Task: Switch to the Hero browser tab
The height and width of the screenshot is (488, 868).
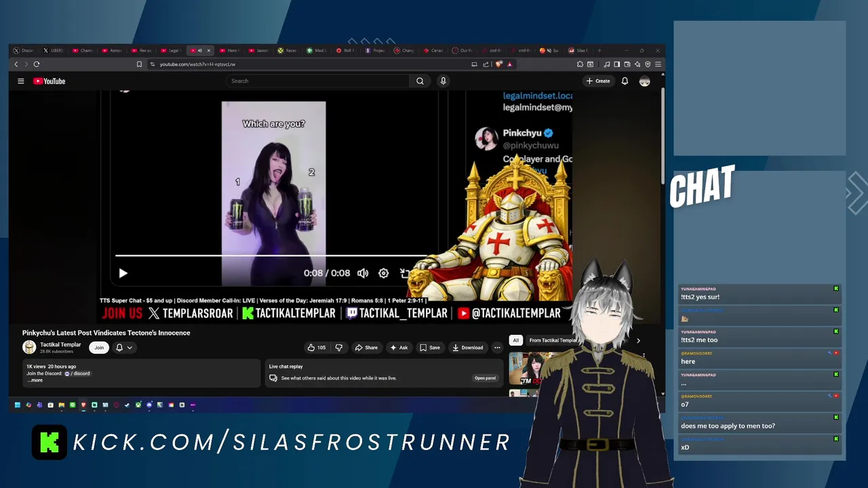Action: [229, 50]
